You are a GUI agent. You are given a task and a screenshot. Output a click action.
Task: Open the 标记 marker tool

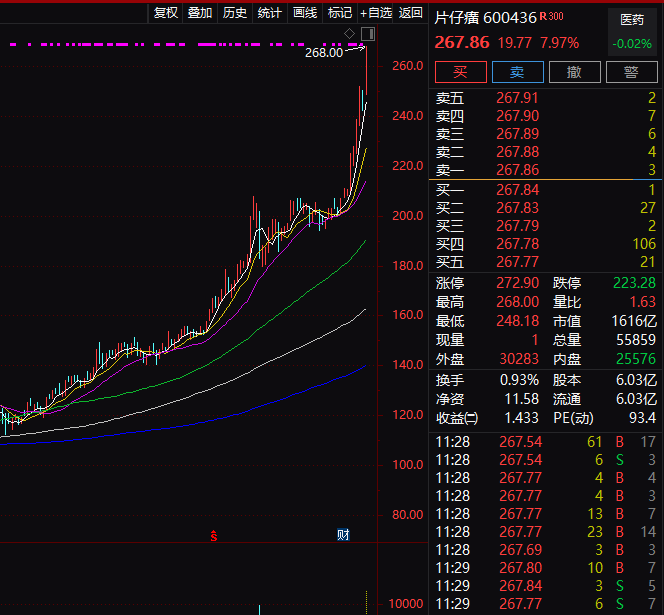(340, 13)
